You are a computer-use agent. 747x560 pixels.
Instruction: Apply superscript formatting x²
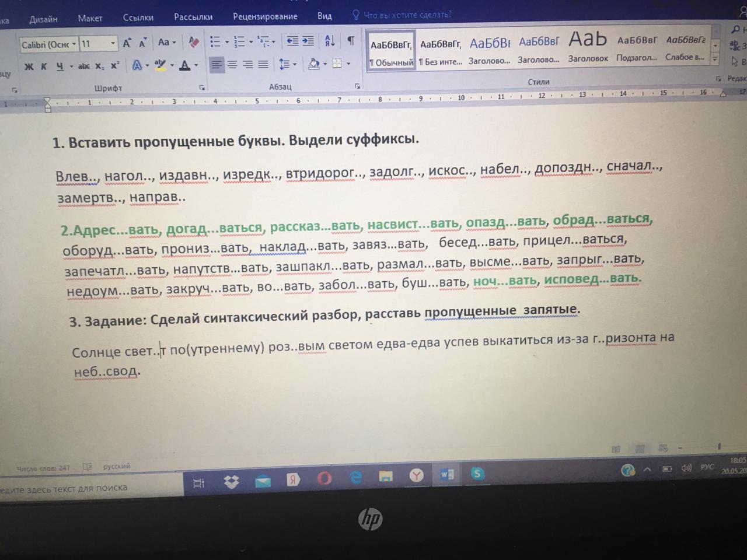click(x=115, y=66)
